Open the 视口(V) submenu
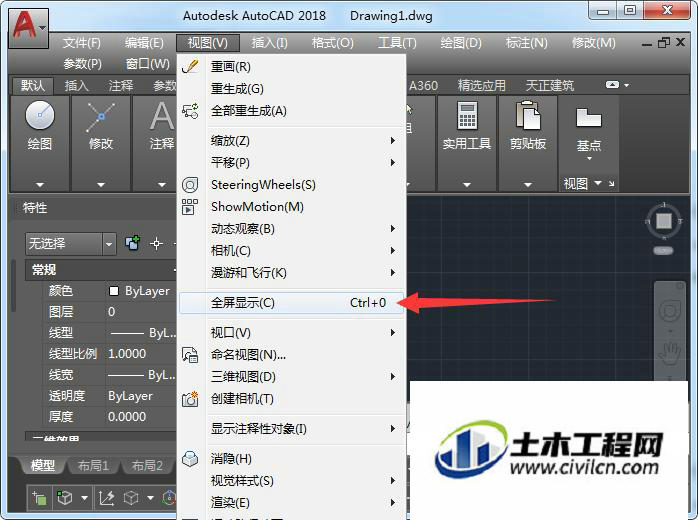Viewport: 698px width, 520px height. tap(292, 333)
